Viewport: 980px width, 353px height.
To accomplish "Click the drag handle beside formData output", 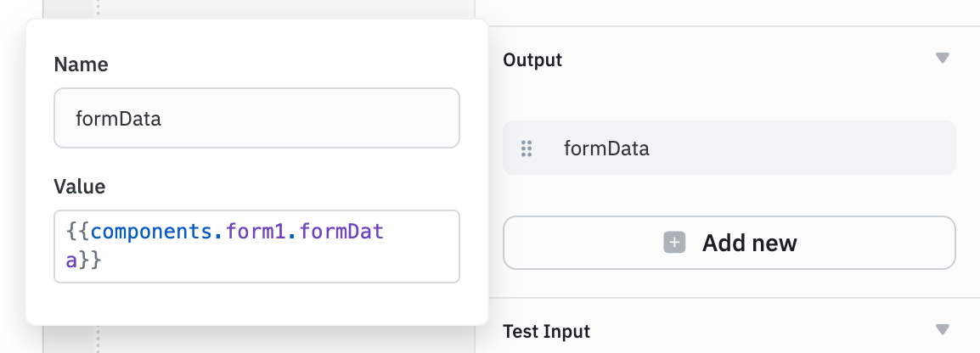I will pyautogui.click(x=526, y=148).
